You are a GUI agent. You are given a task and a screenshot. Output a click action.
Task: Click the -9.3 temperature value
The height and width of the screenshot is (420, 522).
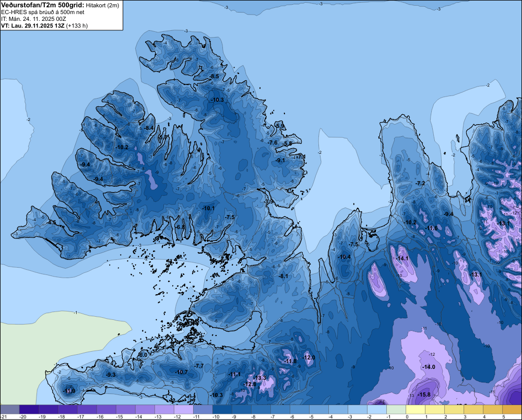tap(111, 375)
